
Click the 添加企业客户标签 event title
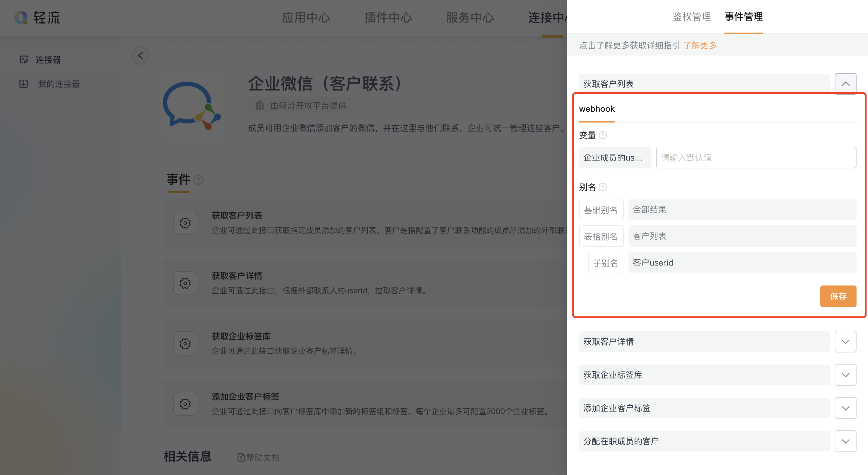pos(245,397)
